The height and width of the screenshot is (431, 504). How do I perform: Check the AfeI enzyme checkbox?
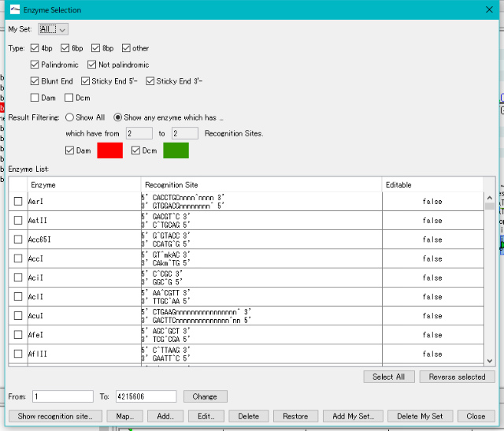(18, 335)
